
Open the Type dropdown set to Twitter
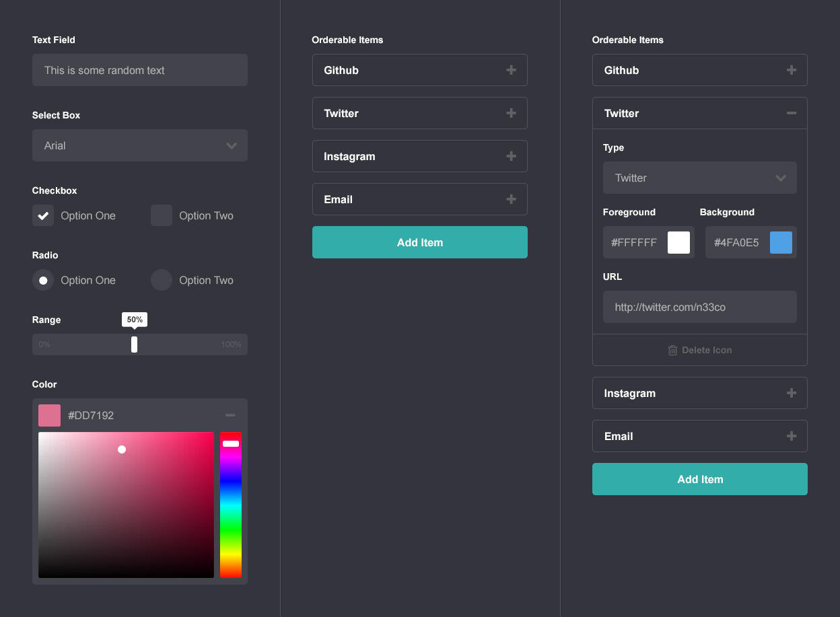699,178
